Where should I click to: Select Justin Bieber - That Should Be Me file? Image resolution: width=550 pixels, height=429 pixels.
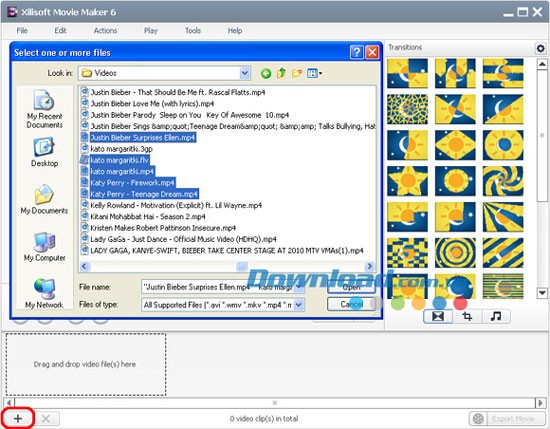[x=173, y=92]
